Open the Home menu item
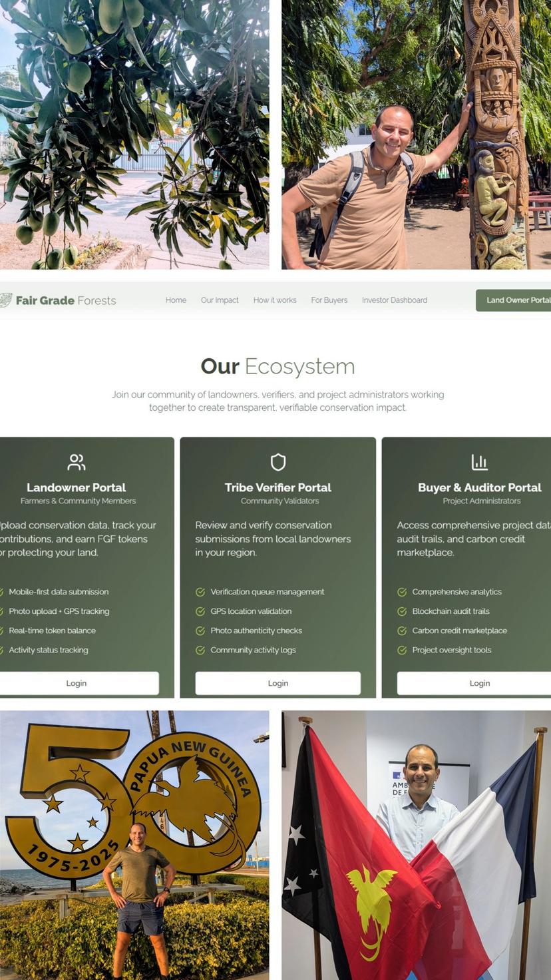 click(176, 300)
